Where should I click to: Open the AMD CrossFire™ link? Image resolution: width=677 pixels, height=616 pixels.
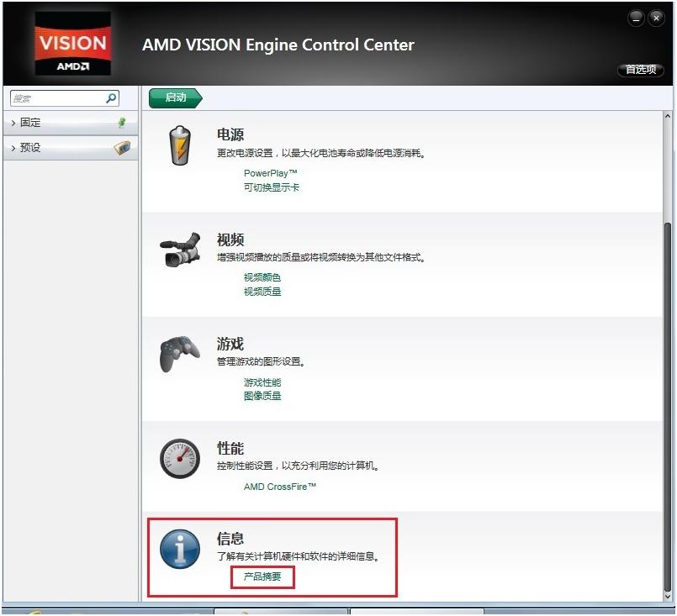coord(280,487)
